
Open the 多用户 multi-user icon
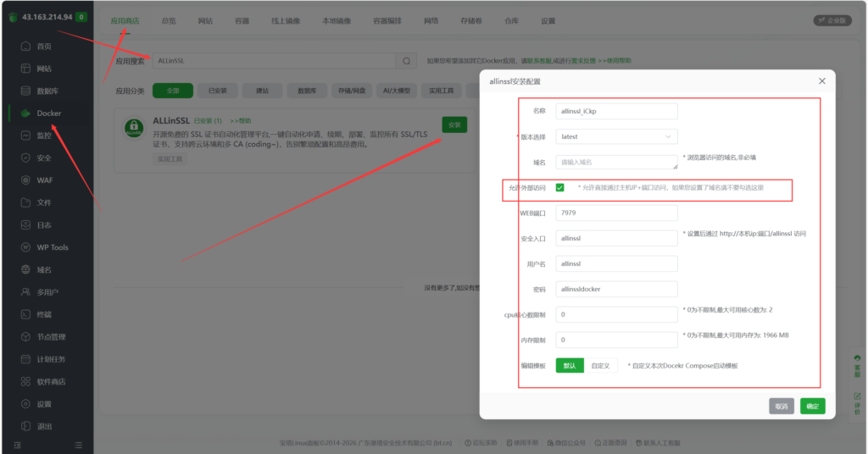tap(25, 292)
